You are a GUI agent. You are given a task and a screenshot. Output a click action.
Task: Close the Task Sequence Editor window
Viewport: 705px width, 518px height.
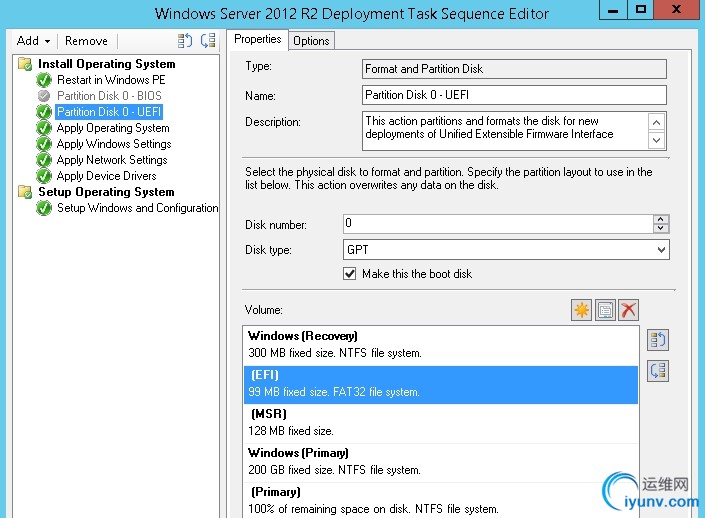point(676,9)
